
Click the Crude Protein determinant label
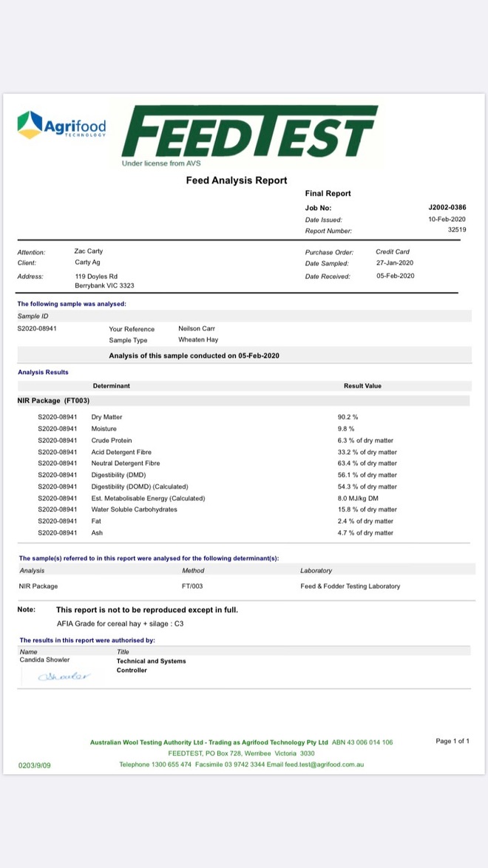click(x=112, y=441)
